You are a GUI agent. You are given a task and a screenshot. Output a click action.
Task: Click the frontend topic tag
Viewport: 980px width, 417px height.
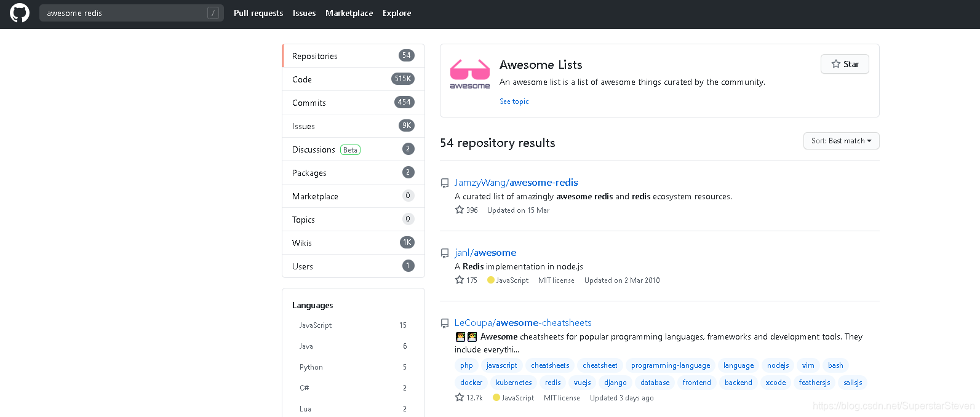pos(696,383)
